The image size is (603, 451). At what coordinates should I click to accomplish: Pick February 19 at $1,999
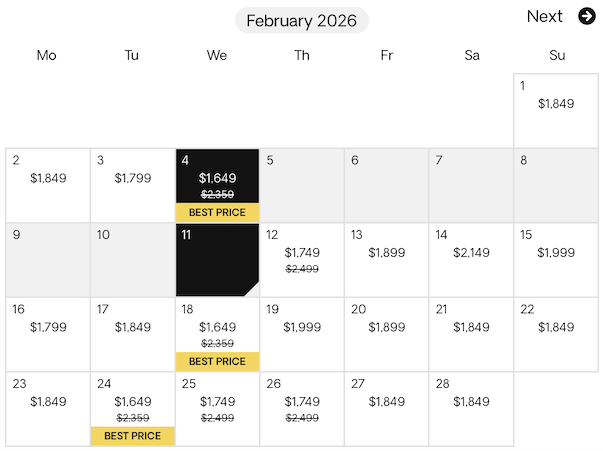[302, 334]
